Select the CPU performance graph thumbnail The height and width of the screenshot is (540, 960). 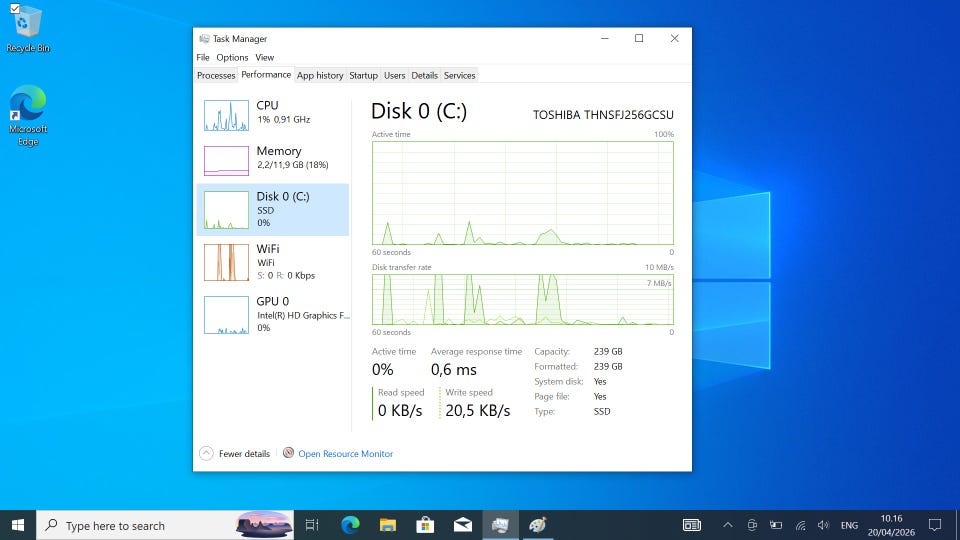pos(227,116)
